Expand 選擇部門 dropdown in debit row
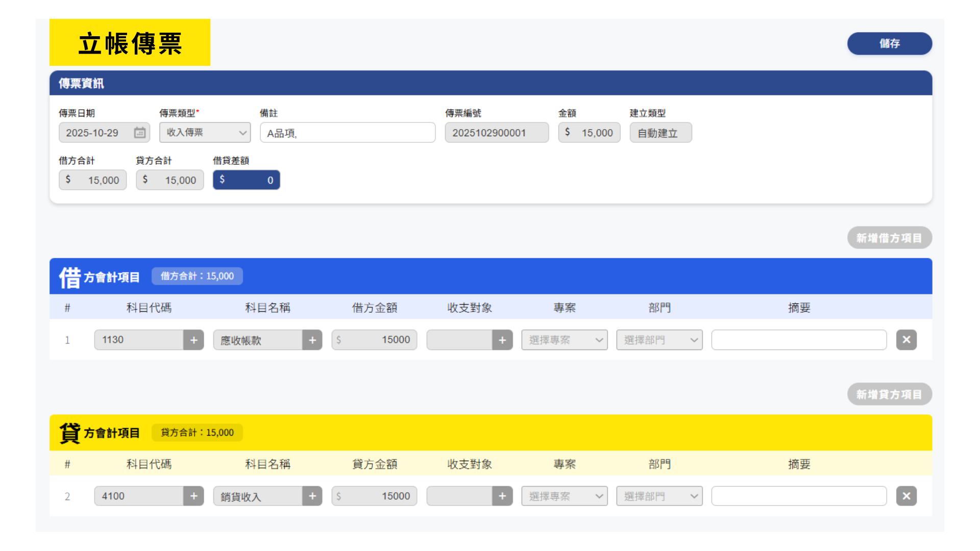This screenshot has width=980, height=551. [659, 340]
